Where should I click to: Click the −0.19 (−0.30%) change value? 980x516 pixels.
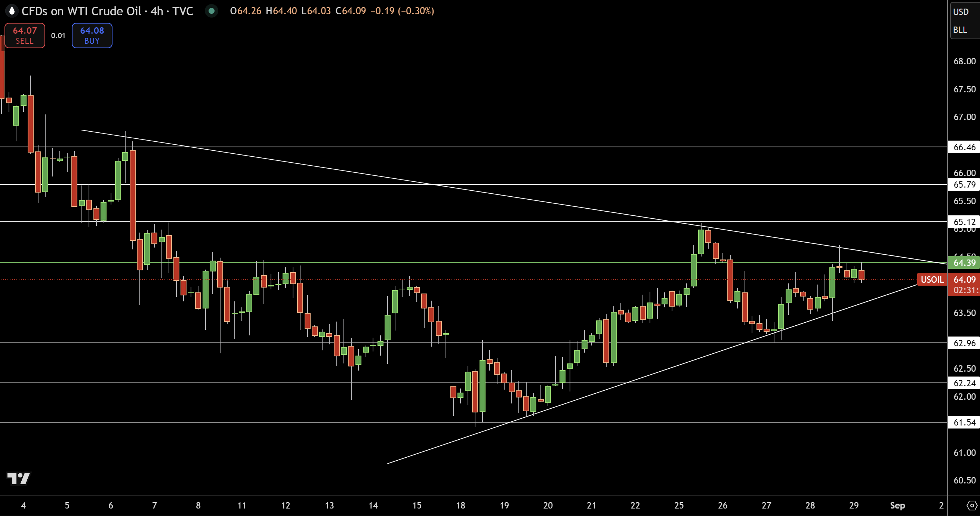[x=402, y=10]
